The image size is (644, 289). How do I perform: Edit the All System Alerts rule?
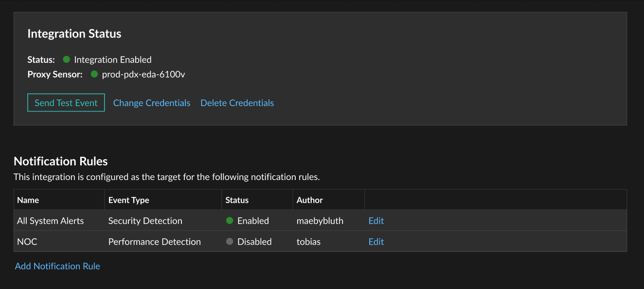(376, 220)
